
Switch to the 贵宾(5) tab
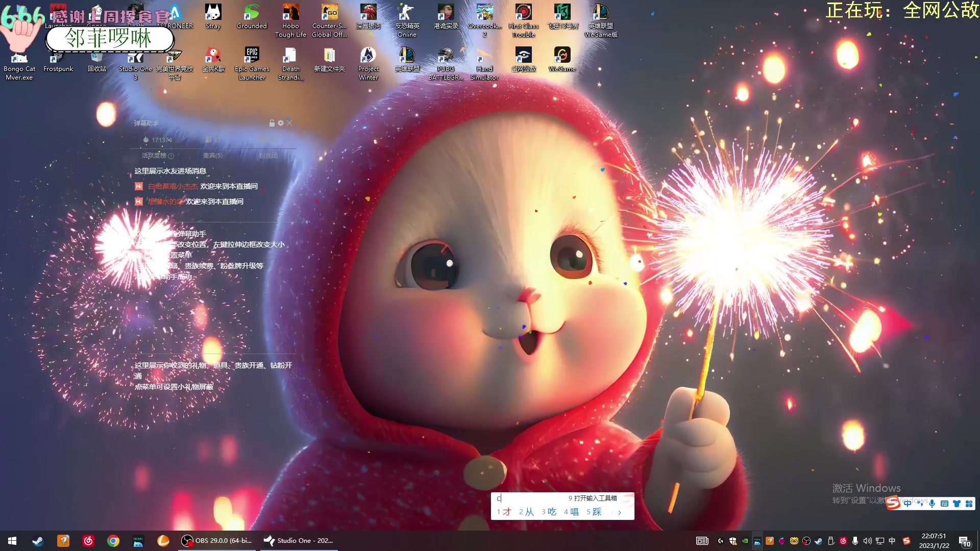tap(213, 156)
